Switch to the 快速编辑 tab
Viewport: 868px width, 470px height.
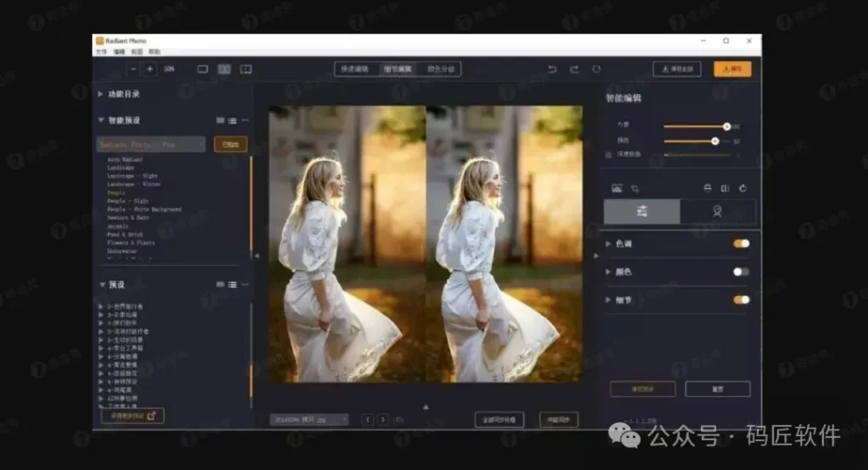pyautogui.click(x=354, y=69)
